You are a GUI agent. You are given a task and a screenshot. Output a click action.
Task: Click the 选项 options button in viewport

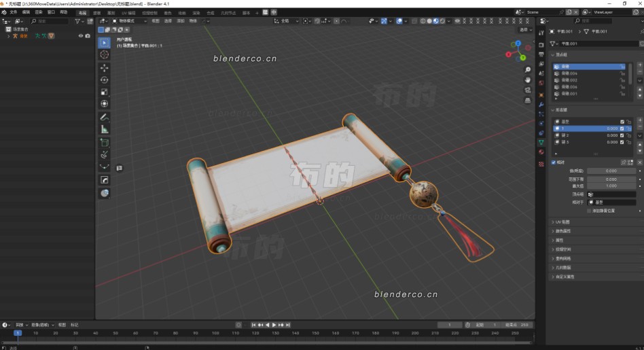pos(525,30)
